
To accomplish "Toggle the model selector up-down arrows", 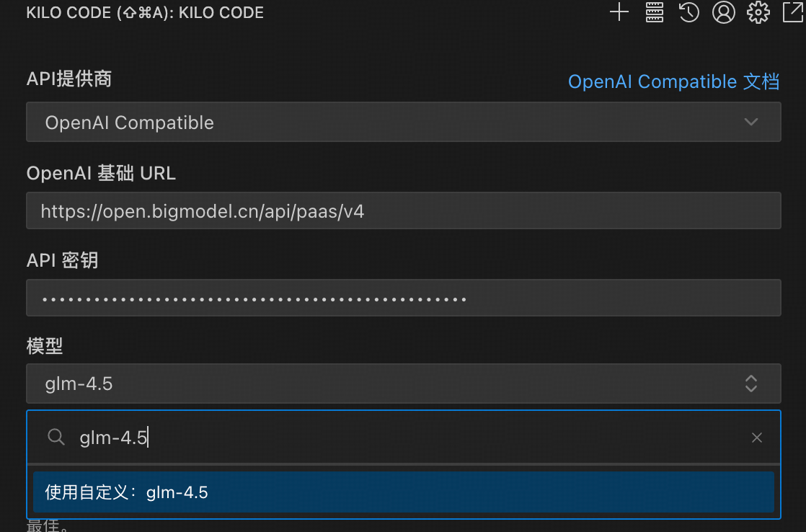I will 751,384.
